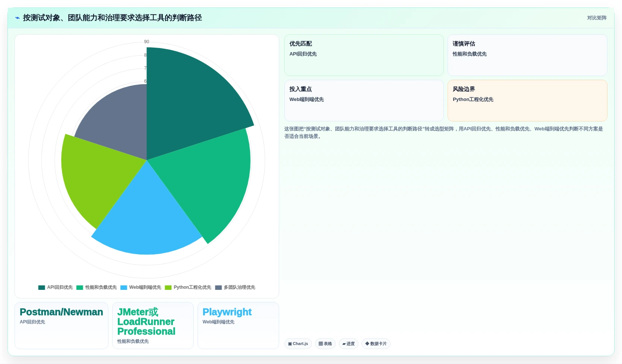Click the Chart.js tag chip
The height and width of the screenshot is (364, 622).
[298, 344]
